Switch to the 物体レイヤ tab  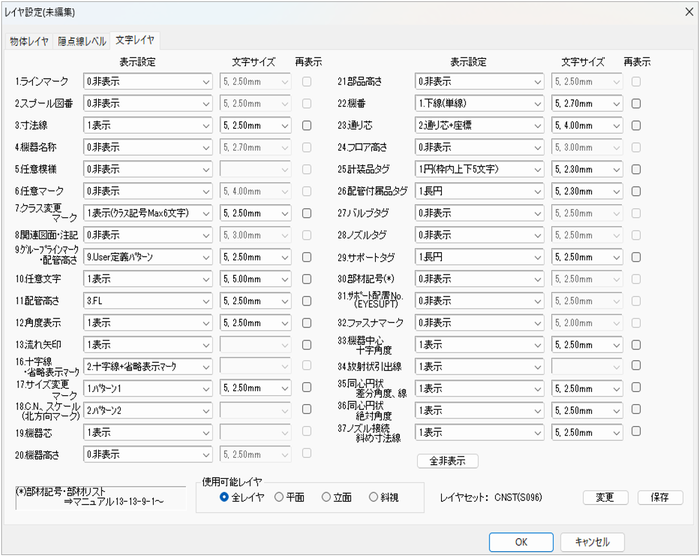pyautogui.click(x=29, y=41)
